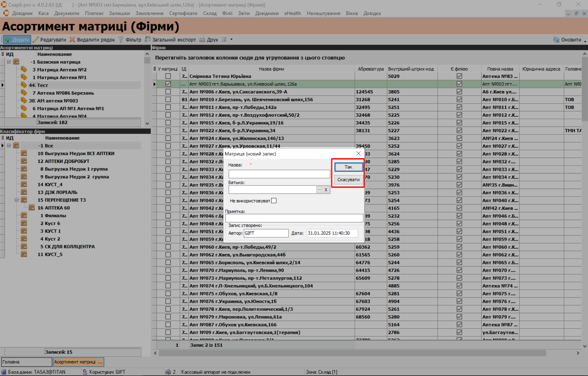Open the Сертифікати menu

183,13
